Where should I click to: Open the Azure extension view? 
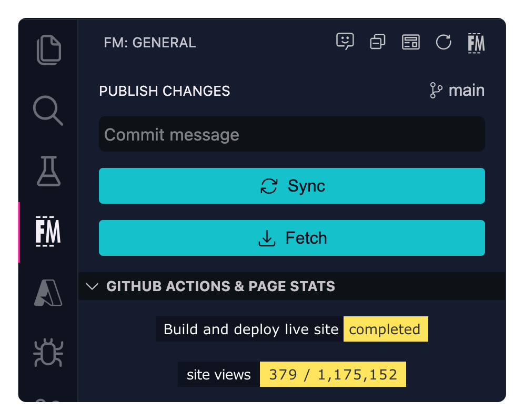click(48, 293)
